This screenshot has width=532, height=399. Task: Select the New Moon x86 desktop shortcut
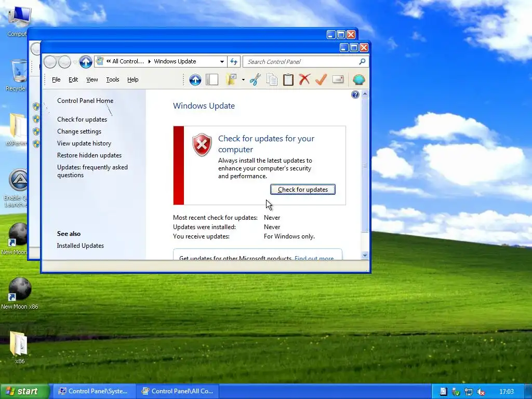click(x=20, y=294)
